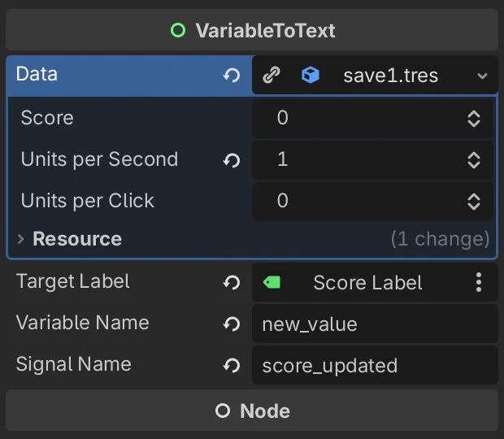Click the blue resource cube icon
Screen dimensions: 504x439
click(x=311, y=76)
